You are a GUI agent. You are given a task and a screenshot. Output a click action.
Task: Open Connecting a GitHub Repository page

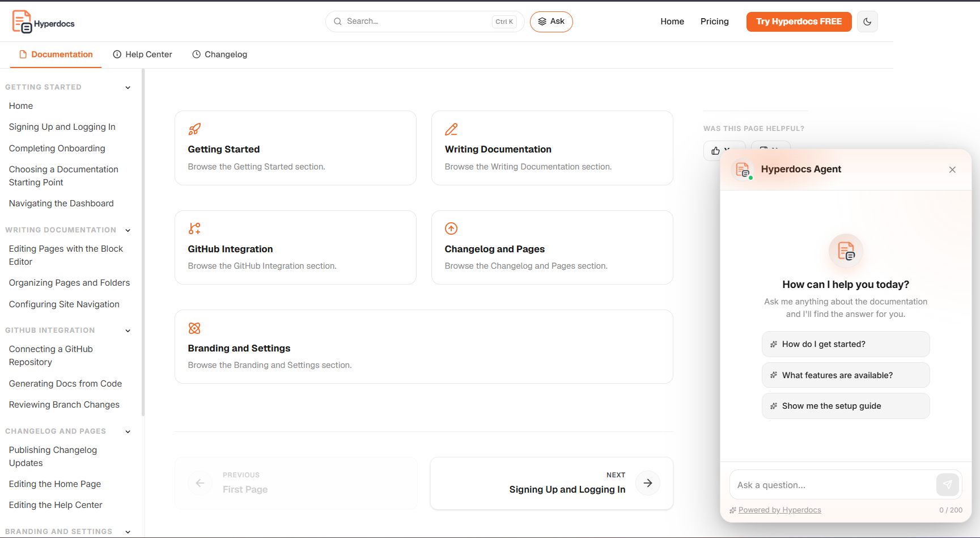(51, 355)
